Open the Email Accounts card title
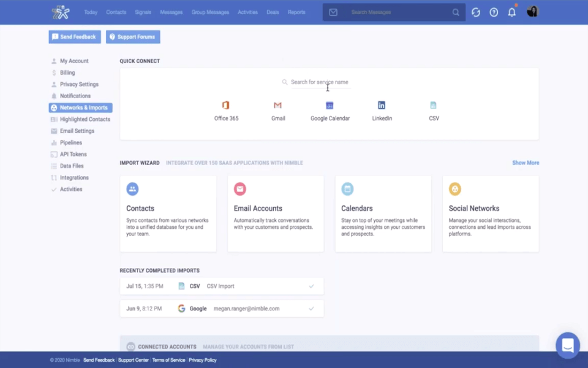 [x=258, y=209]
